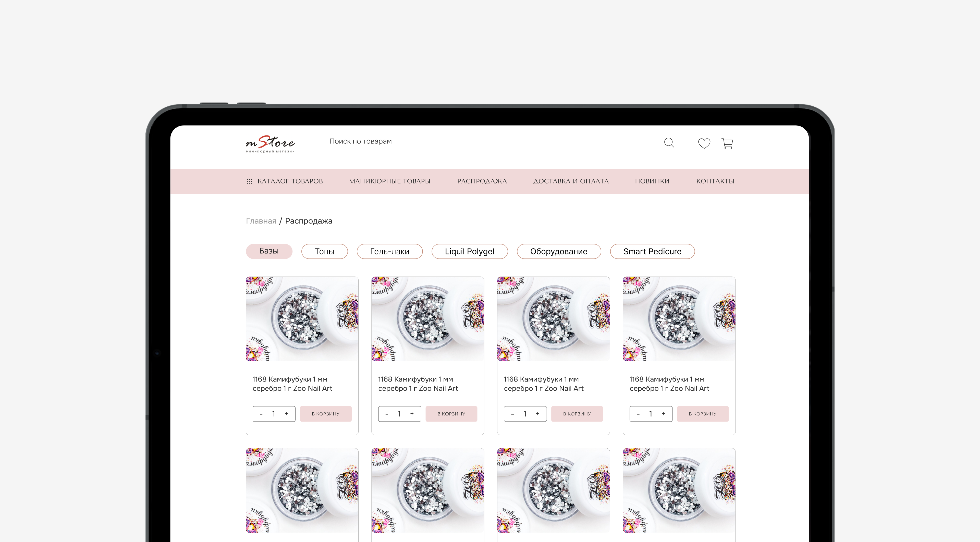Viewport: 980px width, 542px height.
Task: Click the fourth card's product title text
Action: click(x=669, y=384)
